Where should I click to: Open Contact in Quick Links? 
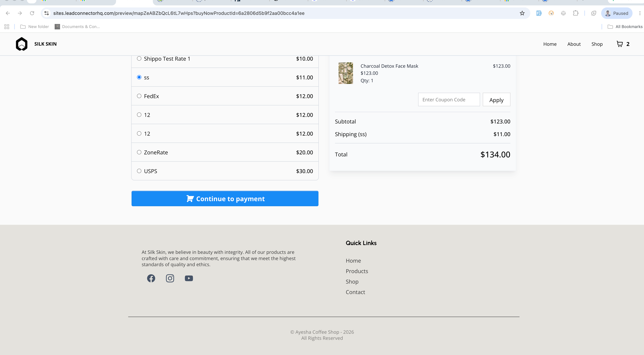point(355,292)
